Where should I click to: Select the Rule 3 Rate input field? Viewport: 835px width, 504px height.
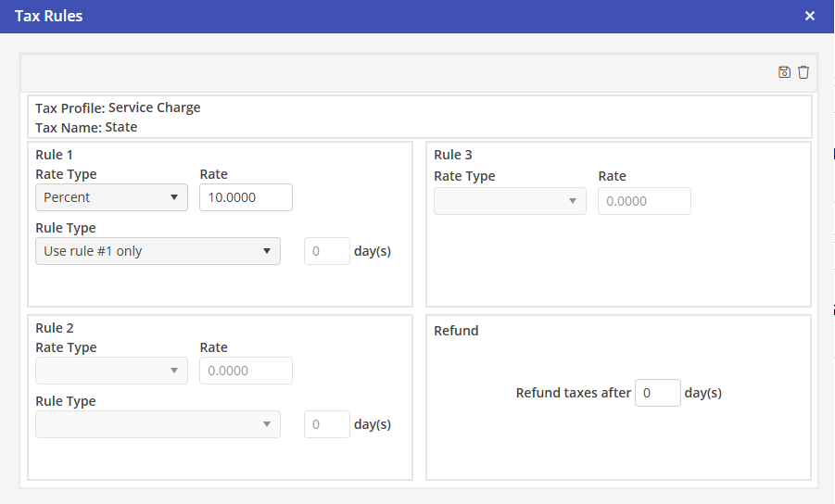644,201
